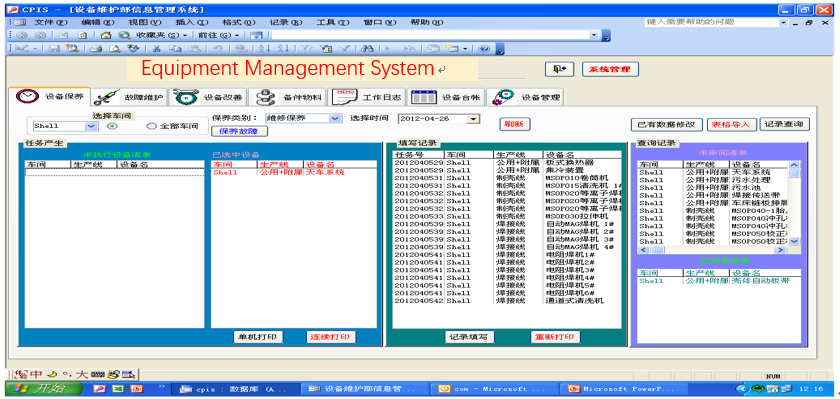The image size is (840, 399).
Task: Open the Shell workshop dropdown
Action: click(x=91, y=126)
